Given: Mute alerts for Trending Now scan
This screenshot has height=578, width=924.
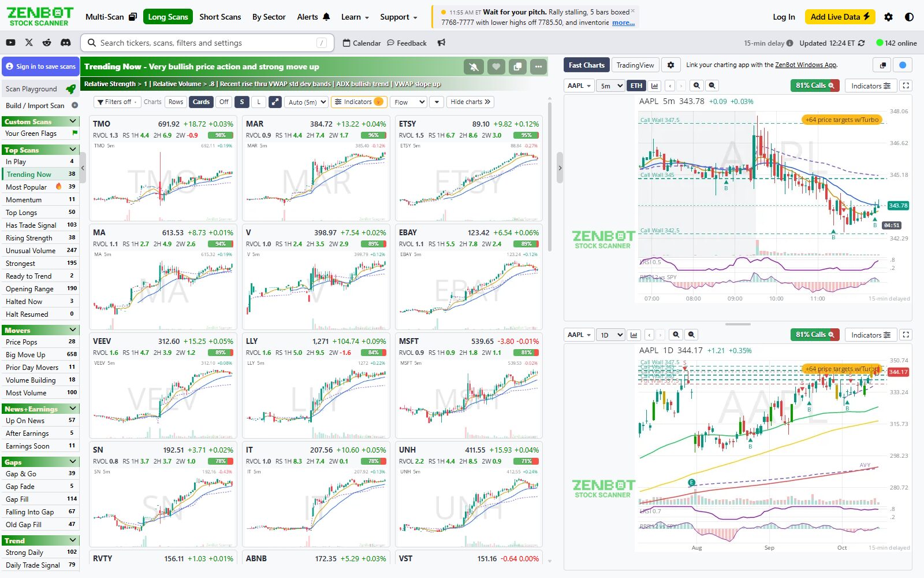Looking at the screenshot, I should click(474, 67).
